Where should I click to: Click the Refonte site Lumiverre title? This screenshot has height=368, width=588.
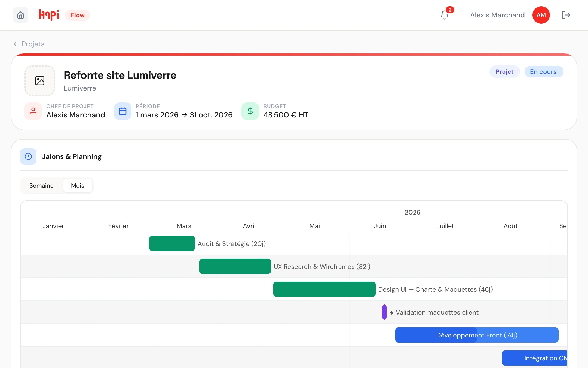(120, 75)
